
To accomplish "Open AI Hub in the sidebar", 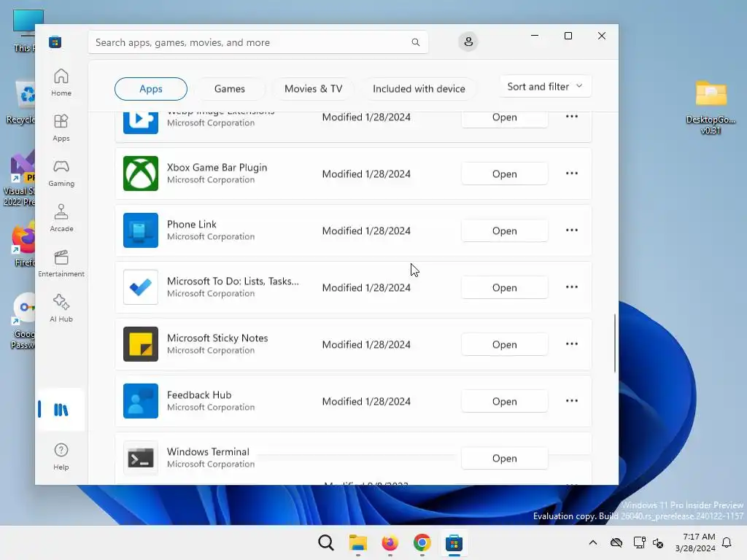I will pos(61,308).
